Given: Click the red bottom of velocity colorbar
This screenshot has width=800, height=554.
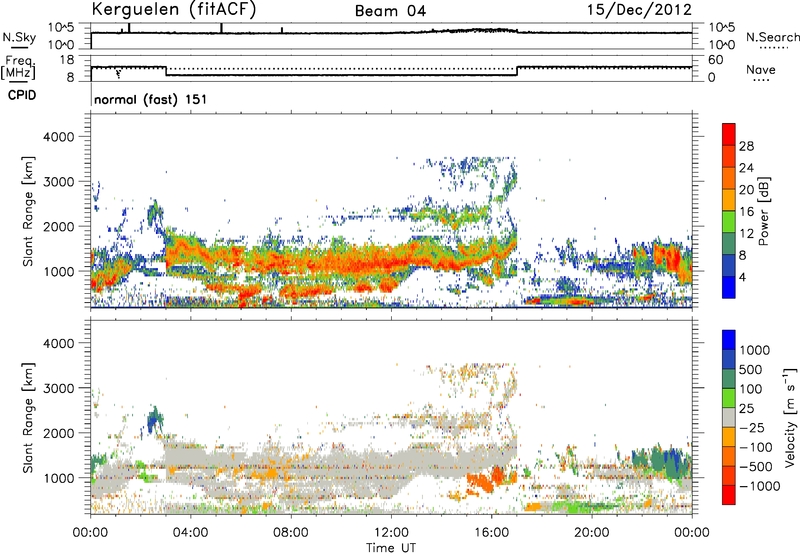Looking at the screenshot, I should click(729, 495).
